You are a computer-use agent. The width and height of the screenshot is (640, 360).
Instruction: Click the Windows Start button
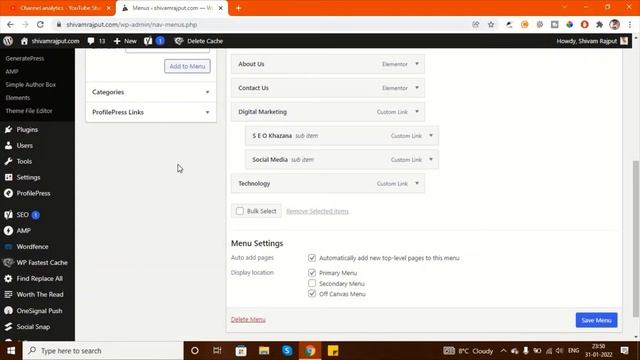coord(11,351)
